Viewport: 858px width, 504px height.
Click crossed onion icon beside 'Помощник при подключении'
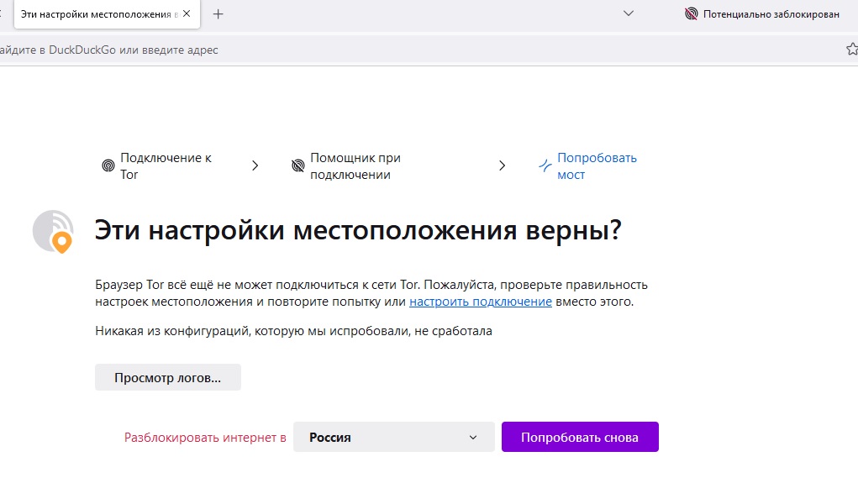(297, 165)
